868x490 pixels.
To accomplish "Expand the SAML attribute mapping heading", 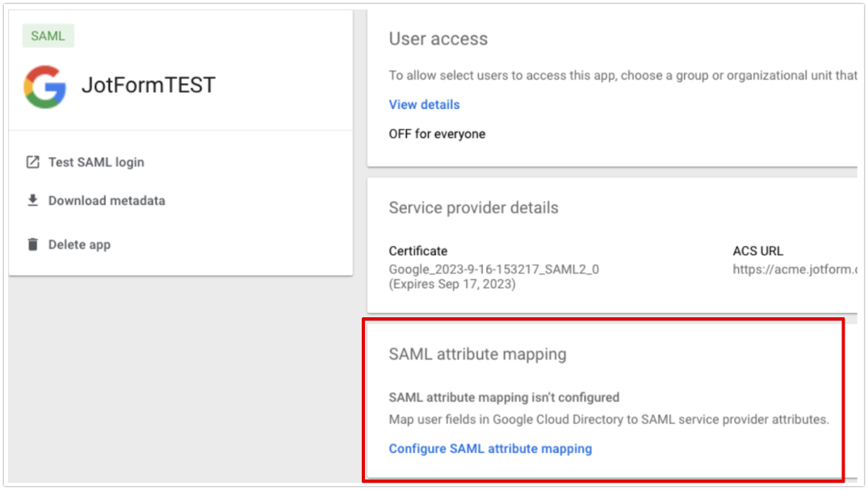I will [x=477, y=354].
